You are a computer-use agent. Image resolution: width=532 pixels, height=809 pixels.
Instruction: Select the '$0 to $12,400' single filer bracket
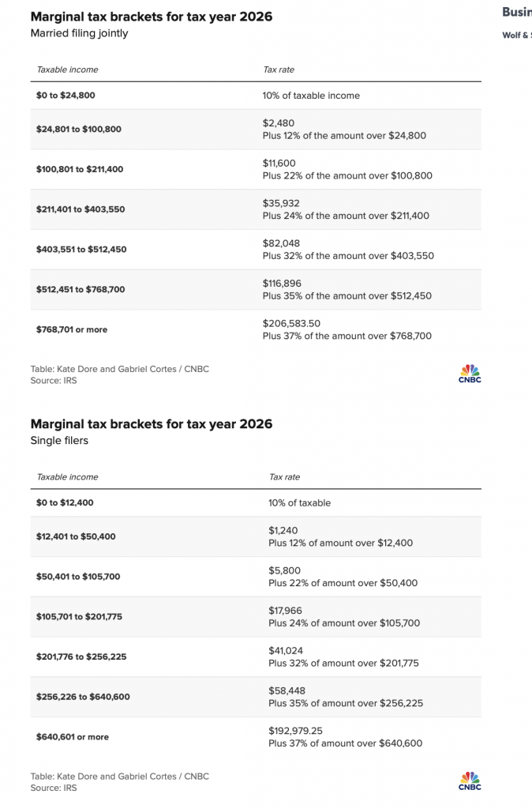tap(70, 503)
